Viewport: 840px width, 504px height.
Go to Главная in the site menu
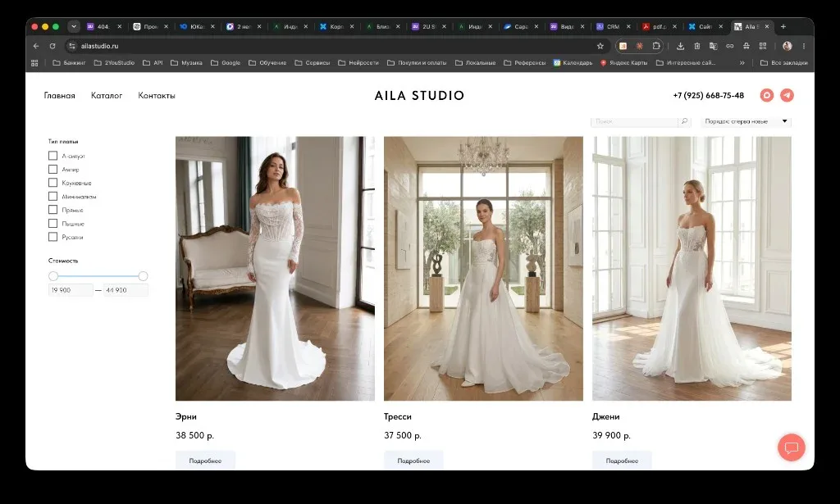pos(59,95)
